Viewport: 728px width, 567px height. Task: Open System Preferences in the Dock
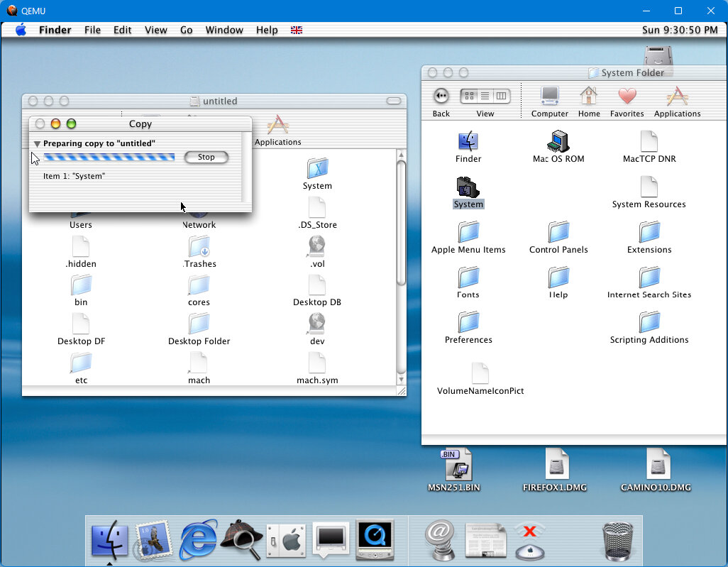click(286, 541)
